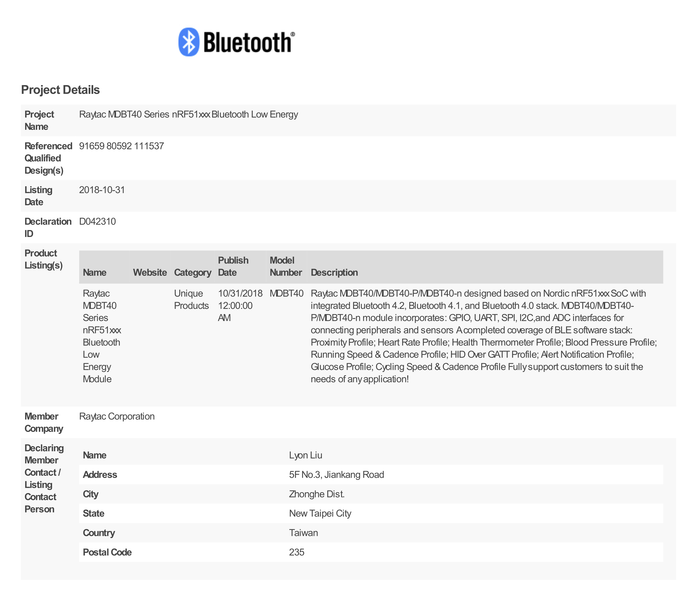The width and height of the screenshot is (700, 591).
Task: Click the declaration ID D042310
Action: click(97, 221)
